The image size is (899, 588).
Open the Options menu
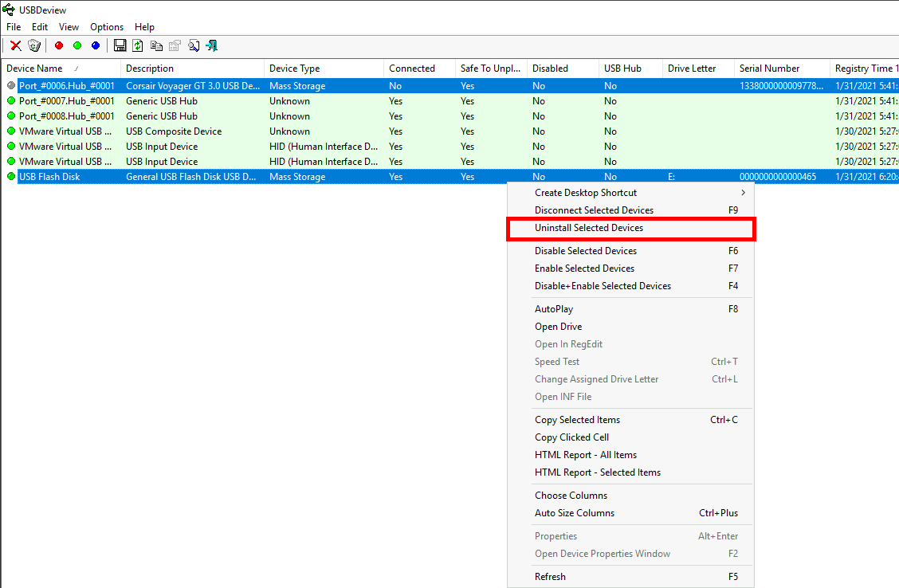pyautogui.click(x=106, y=26)
